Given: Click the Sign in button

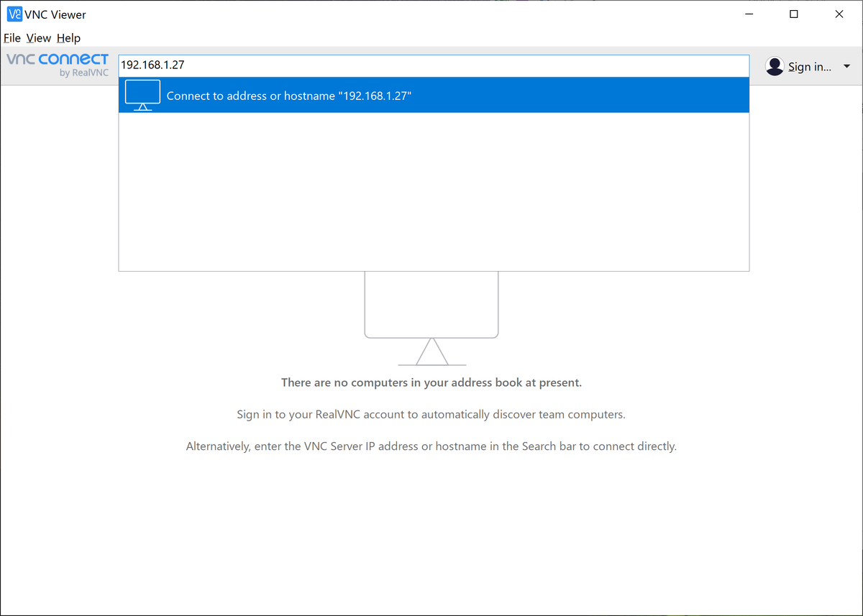Looking at the screenshot, I should point(809,67).
